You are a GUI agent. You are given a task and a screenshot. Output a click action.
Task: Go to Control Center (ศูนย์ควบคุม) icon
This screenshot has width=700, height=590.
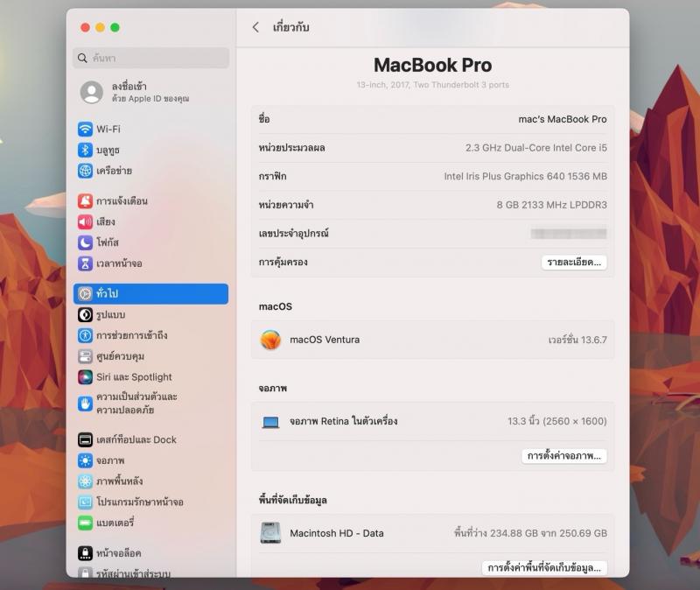click(x=85, y=356)
